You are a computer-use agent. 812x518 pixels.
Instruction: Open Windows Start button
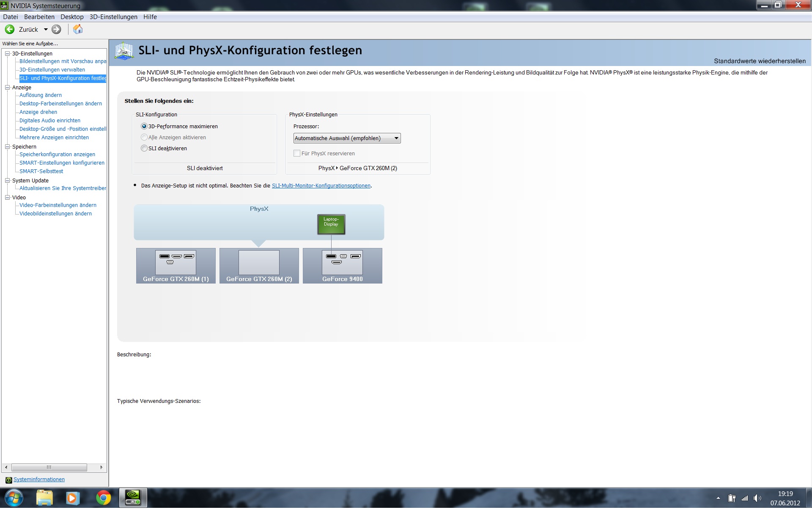tap(14, 498)
